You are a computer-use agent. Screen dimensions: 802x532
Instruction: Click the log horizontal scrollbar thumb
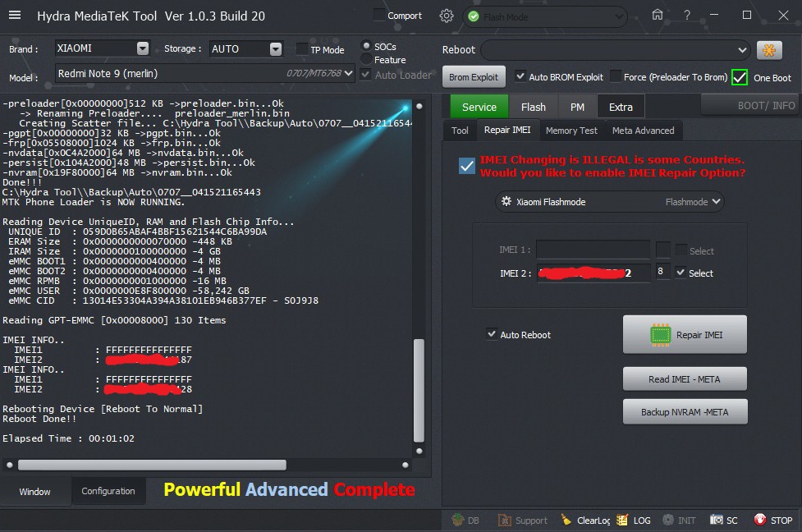pyautogui.click(x=152, y=465)
